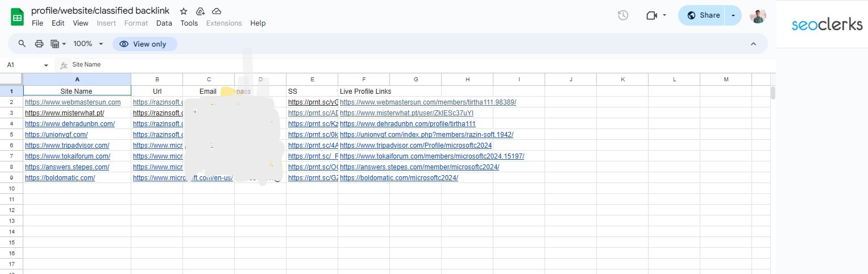
Task: Open the zoom level 100% dropdown
Action: tap(88, 44)
